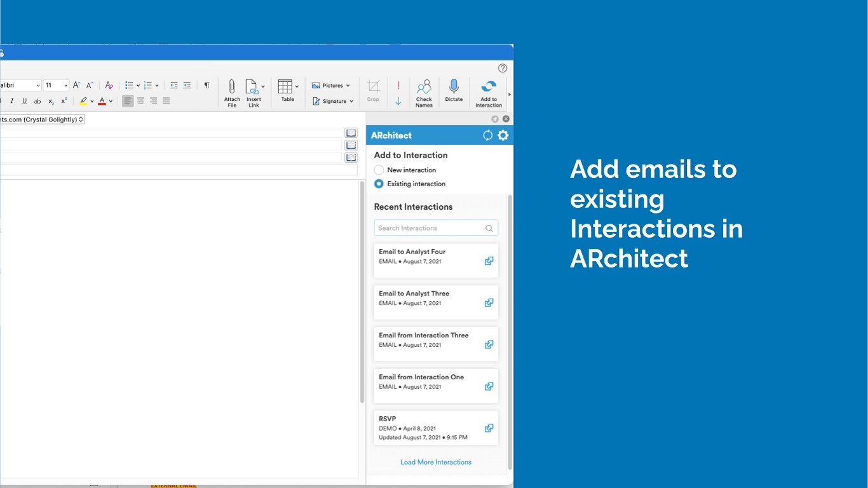Decrease paragraph indent
Image resolution: width=868 pixels, height=488 pixels.
(x=174, y=85)
